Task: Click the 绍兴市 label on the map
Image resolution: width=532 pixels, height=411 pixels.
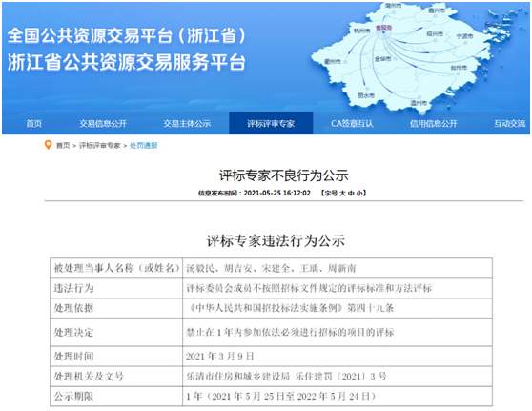Action: 435,34
